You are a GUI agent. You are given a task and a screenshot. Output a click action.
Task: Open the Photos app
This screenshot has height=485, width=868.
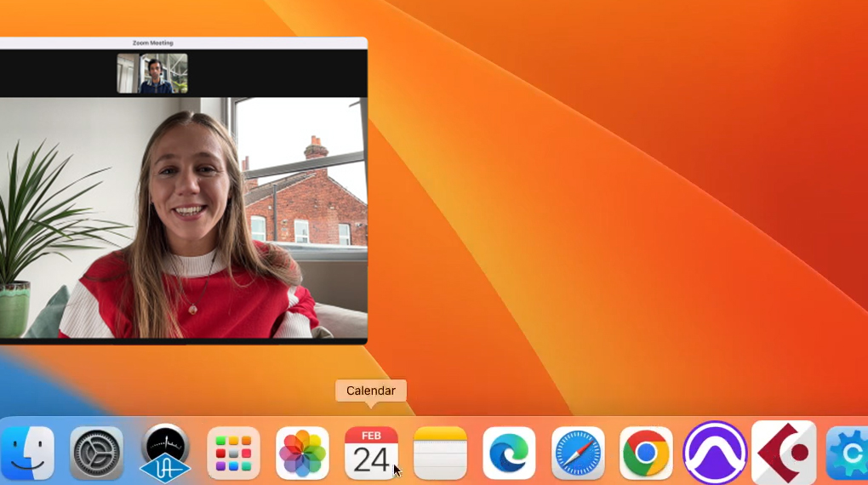[302, 453]
